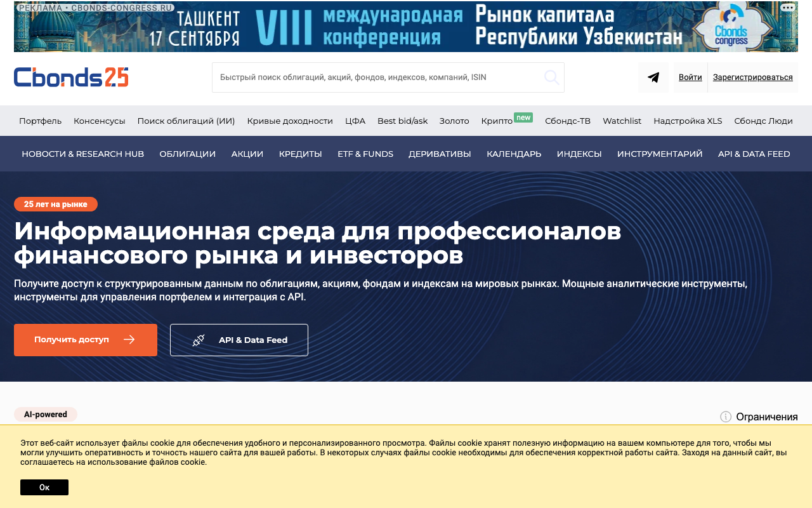Image resolution: width=812 pixels, height=508 pixels.
Task: Select the КРЕДИТЫ navigation tab
Action: pyautogui.click(x=300, y=154)
